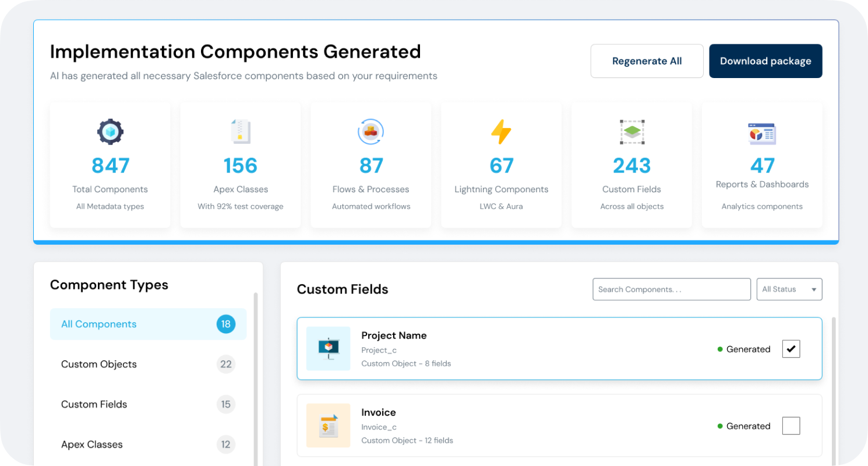Viewport: 868px width, 466px height.
Task: Click the Lightning Components bolt icon
Action: click(501, 132)
